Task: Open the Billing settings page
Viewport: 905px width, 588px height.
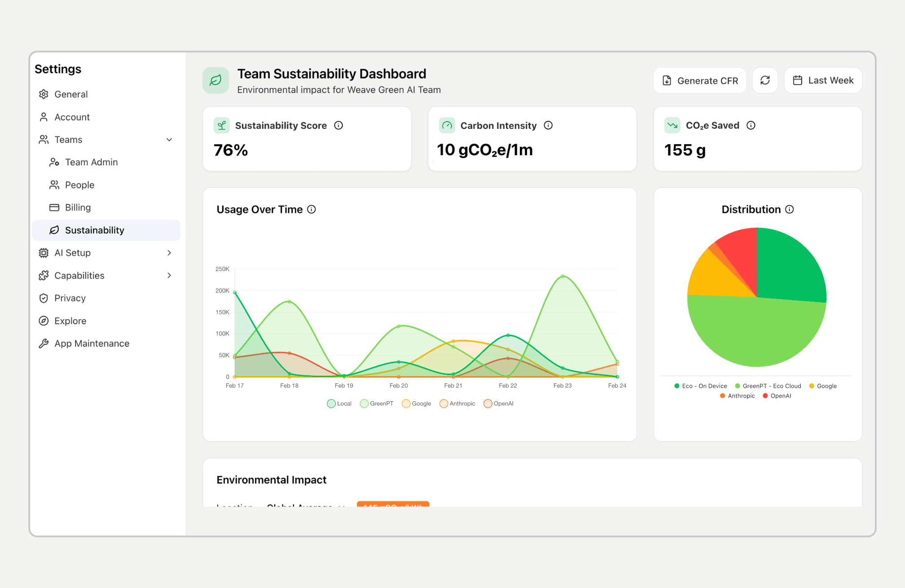Action: 78,207
